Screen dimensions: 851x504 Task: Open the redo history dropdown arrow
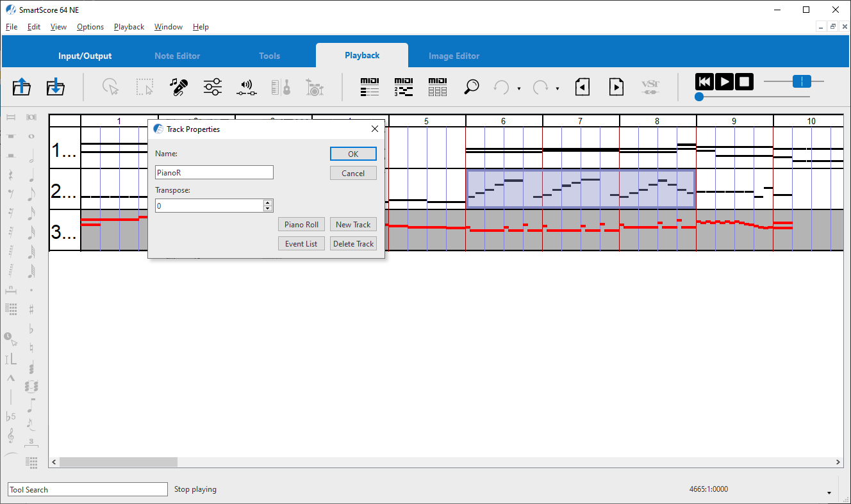coord(558,88)
